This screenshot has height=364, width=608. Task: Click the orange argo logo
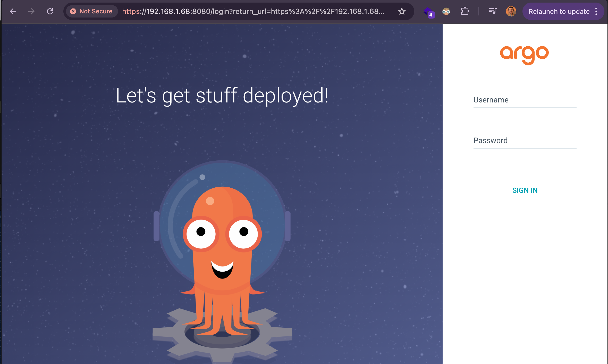(x=524, y=55)
